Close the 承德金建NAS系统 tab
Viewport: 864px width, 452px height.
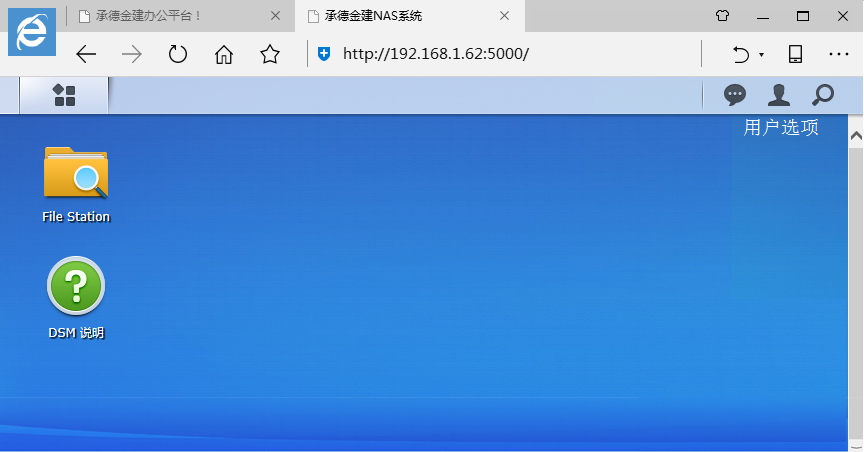(x=504, y=16)
